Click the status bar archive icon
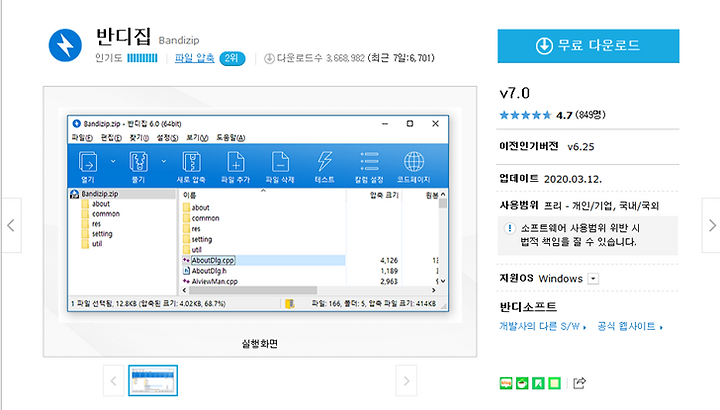This screenshot has height=410, width=720. pyautogui.click(x=290, y=303)
